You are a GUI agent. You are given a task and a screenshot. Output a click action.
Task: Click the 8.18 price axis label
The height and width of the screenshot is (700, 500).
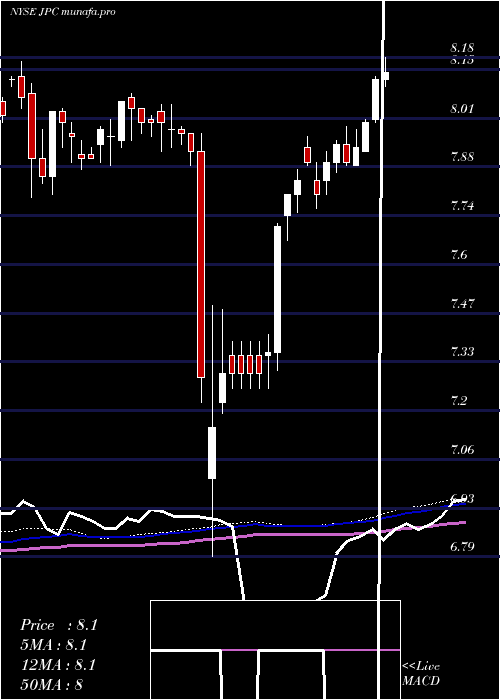(x=462, y=48)
